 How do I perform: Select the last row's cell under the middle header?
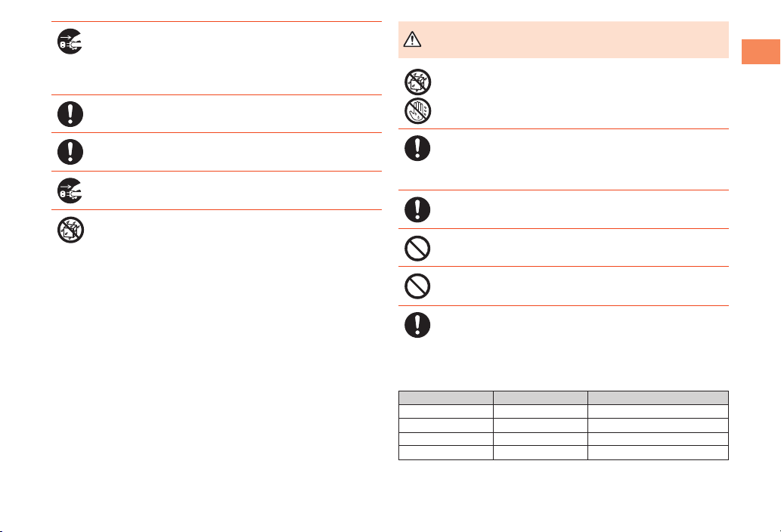click(x=541, y=453)
